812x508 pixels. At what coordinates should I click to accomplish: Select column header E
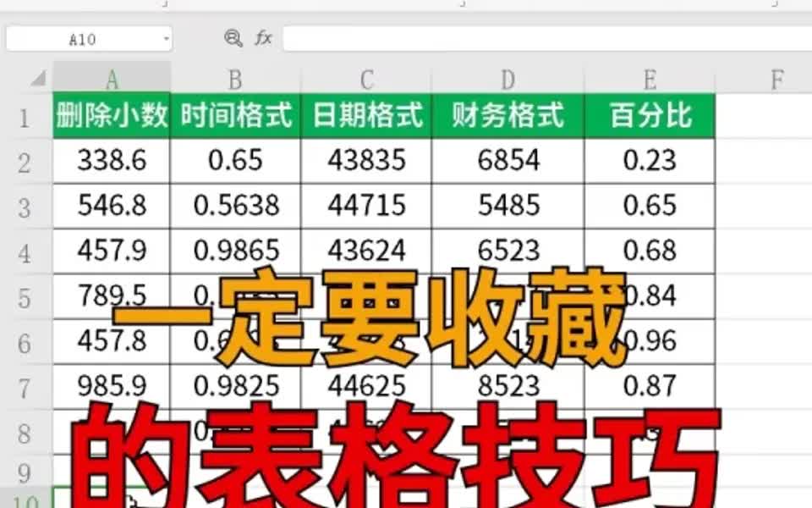click(x=650, y=77)
